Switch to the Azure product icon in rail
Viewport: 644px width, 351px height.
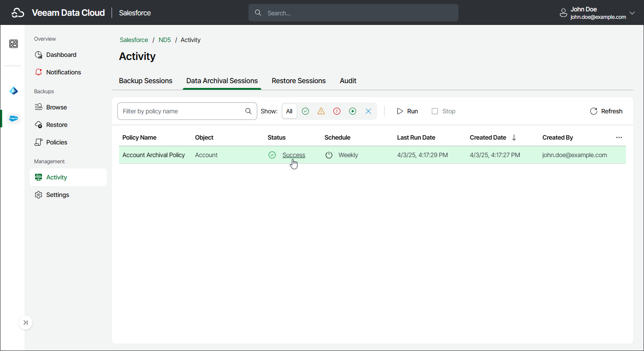[x=14, y=91]
